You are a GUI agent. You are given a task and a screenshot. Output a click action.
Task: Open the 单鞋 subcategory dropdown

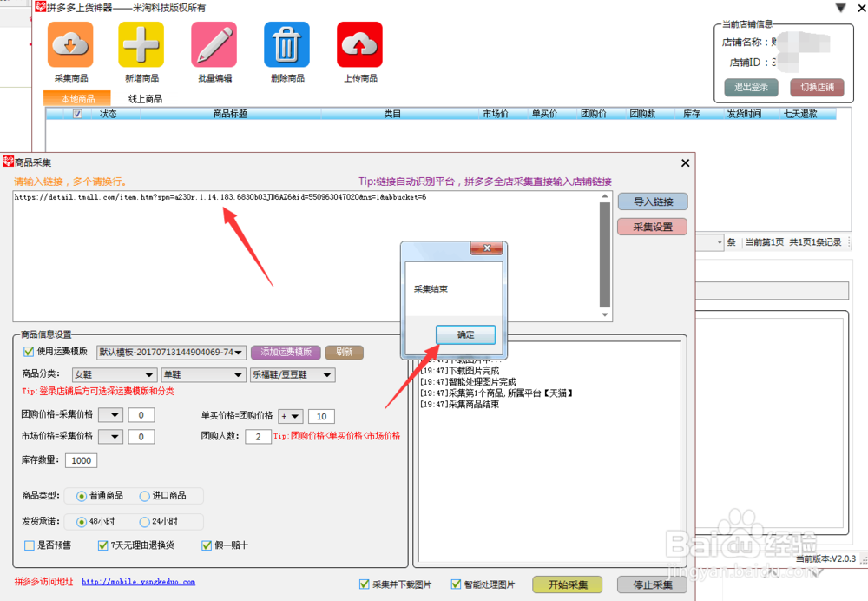pos(203,375)
